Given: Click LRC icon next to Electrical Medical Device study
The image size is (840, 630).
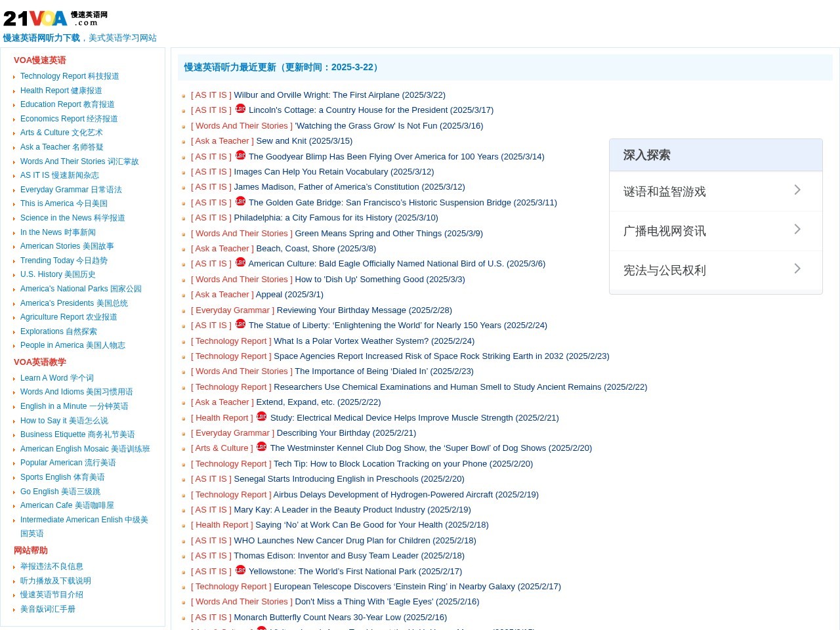Looking at the screenshot, I should tap(261, 417).
